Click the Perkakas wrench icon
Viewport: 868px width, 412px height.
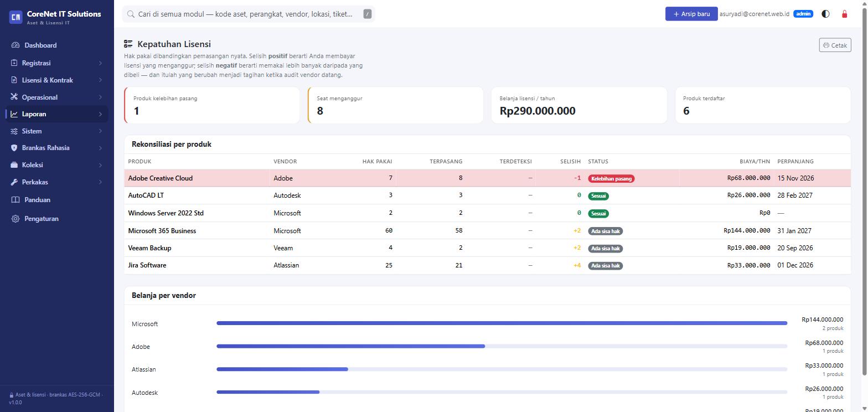coord(14,182)
